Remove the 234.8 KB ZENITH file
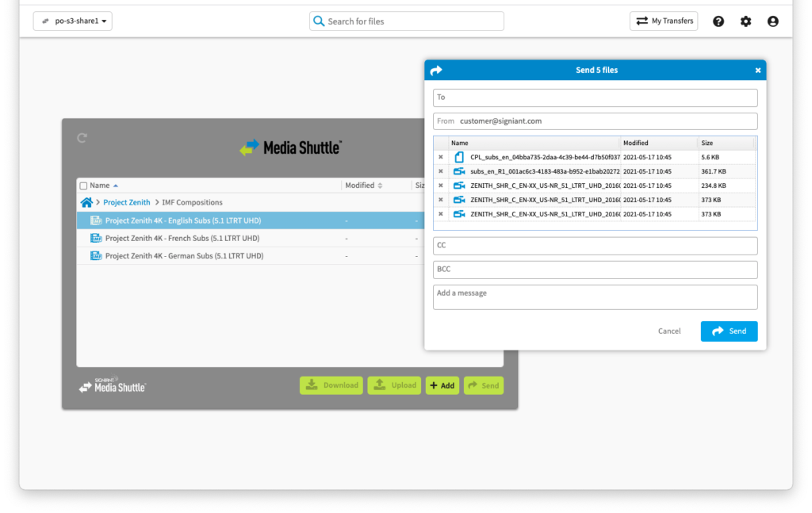The image size is (812, 513). pyautogui.click(x=441, y=186)
